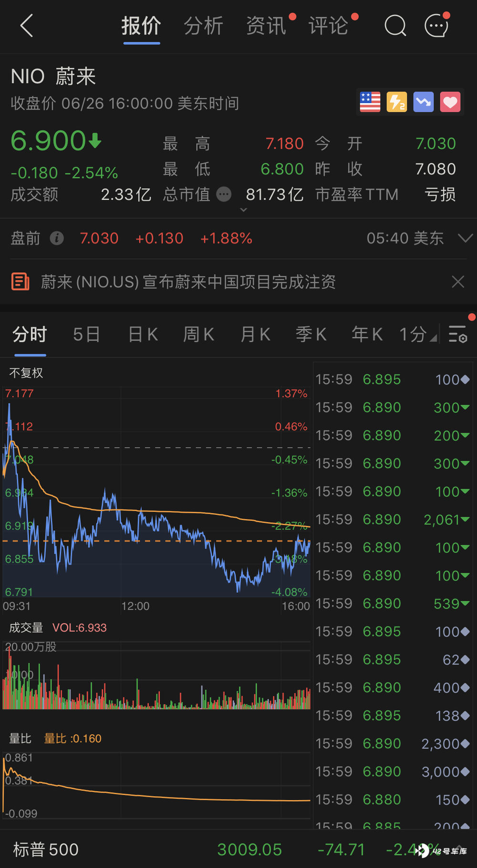
Task: Select the 月K chart tab
Action: point(256,334)
